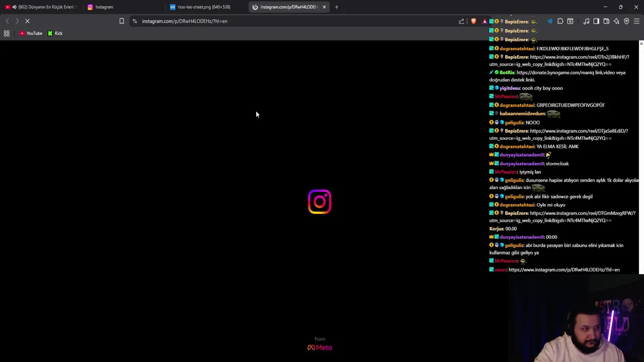644x362 pixels.
Task: Open the media playlist music note icon
Action: coord(586,21)
